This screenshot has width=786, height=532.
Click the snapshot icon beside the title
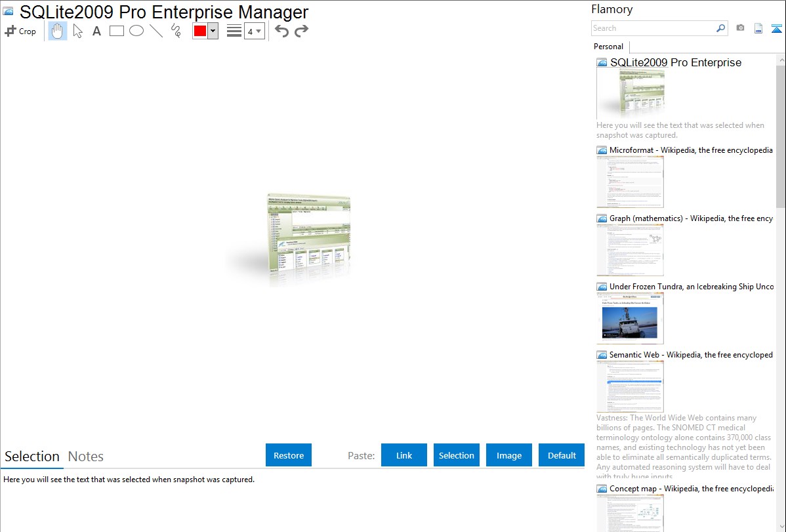coord(8,12)
